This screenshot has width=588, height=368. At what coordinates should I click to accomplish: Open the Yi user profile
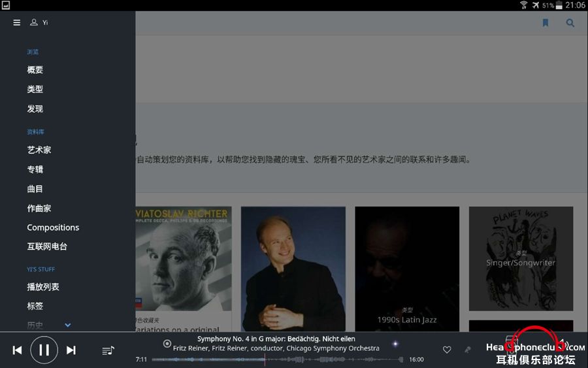coord(39,22)
